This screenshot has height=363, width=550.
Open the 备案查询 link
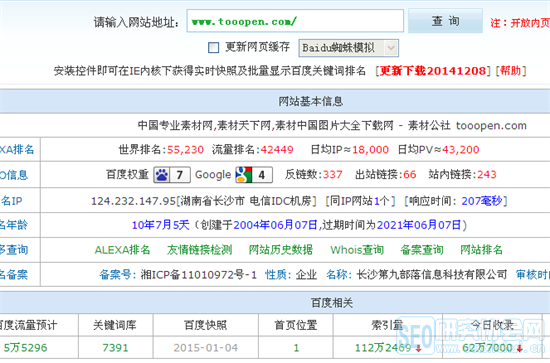[x=422, y=250]
